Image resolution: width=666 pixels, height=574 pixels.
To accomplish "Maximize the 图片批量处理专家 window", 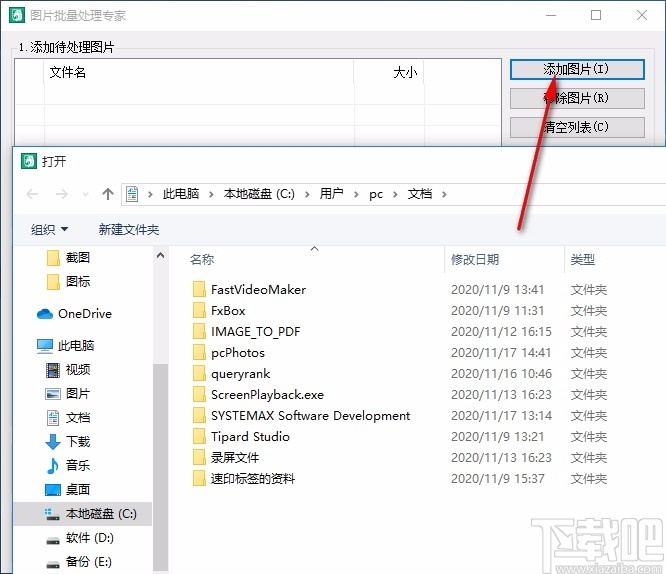I will (x=596, y=15).
